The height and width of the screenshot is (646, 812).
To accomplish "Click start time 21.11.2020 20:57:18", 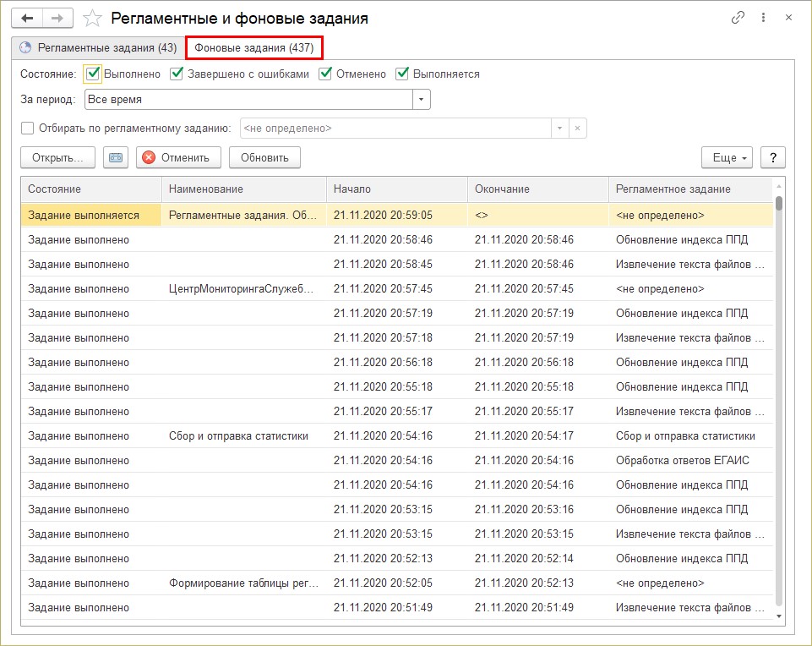I will pyautogui.click(x=383, y=337).
